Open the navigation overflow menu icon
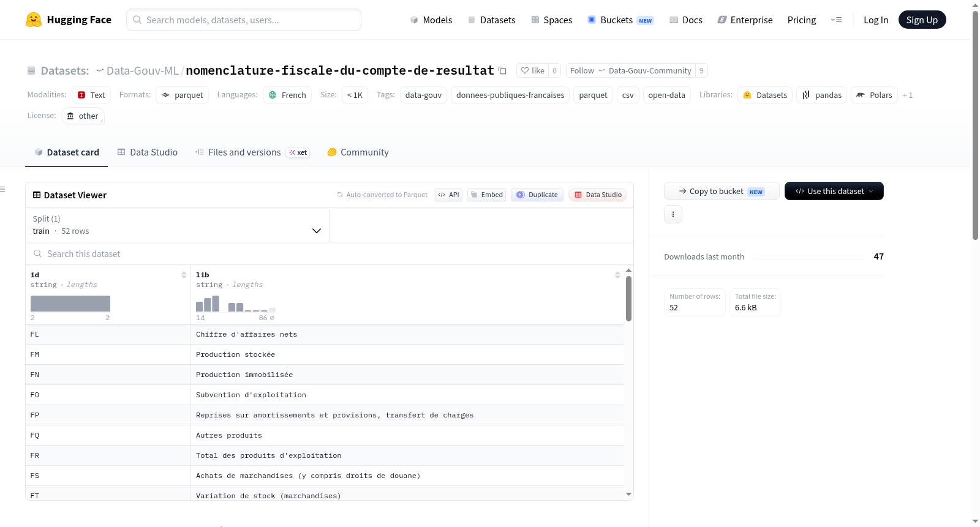The width and height of the screenshot is (980, 527). [x=836, y=20]
